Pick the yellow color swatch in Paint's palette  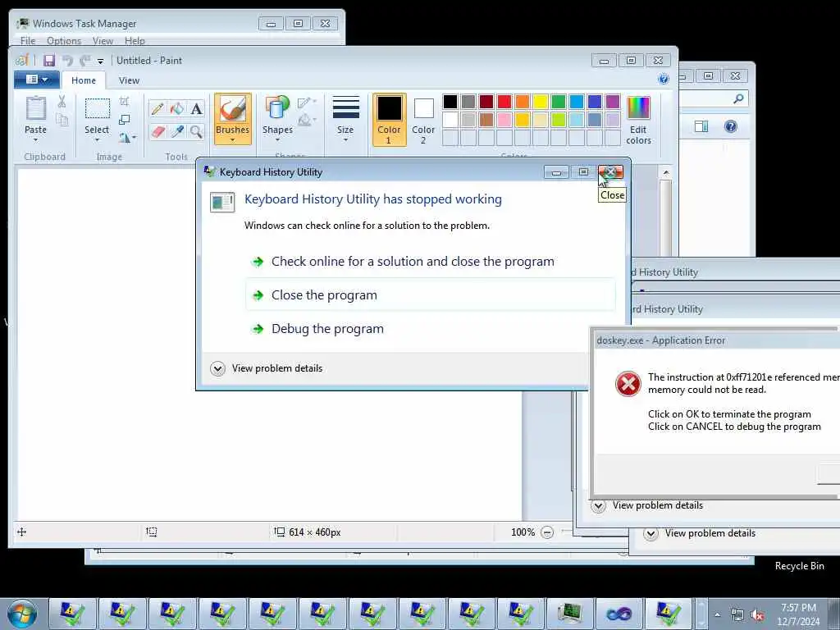pyautogui.click(x=541, y=101)
